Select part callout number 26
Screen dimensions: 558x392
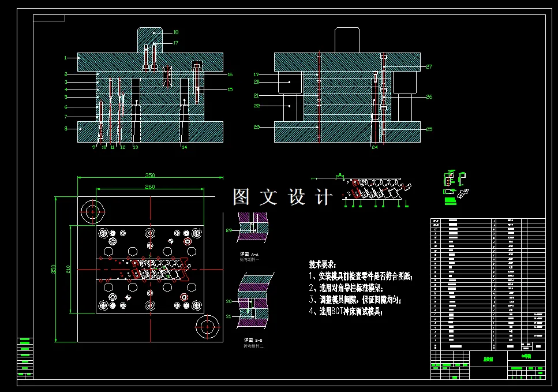click(x=429, y=97)
